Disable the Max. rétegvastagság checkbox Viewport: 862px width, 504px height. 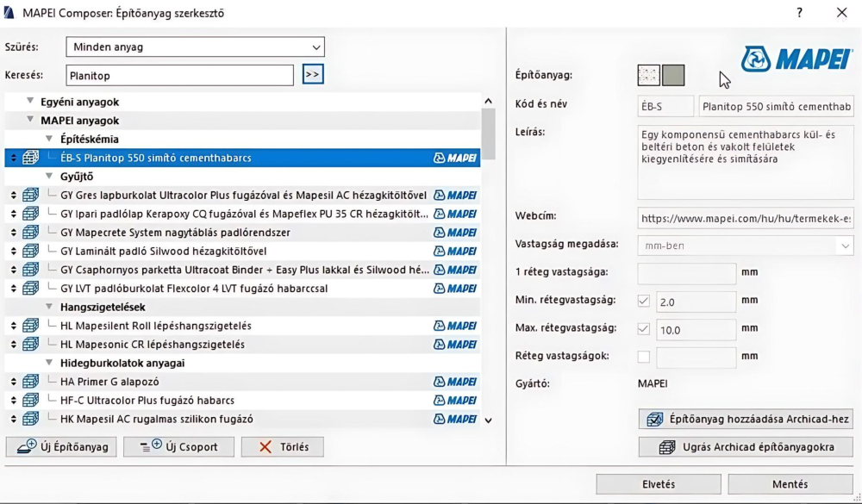point(643,328)
